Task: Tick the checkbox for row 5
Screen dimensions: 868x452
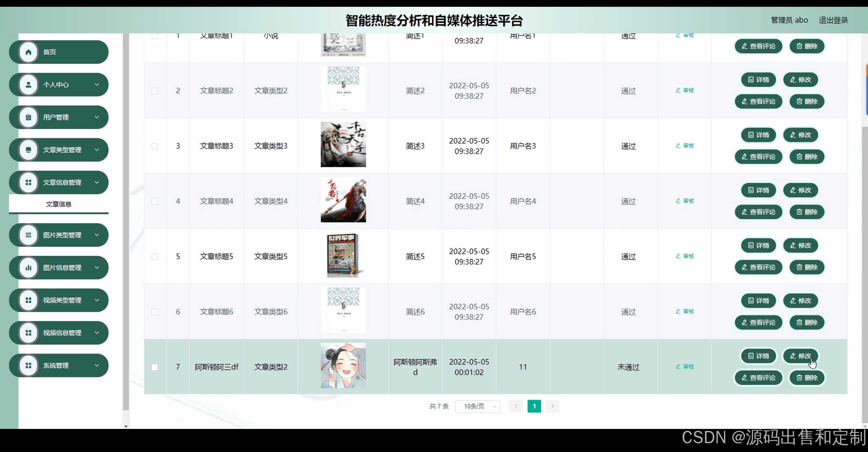Action: 155,257
